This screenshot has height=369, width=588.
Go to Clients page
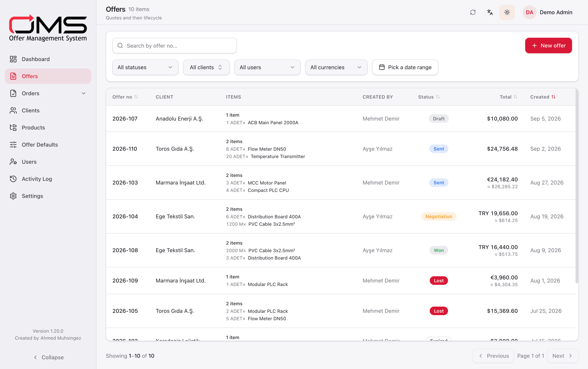click(48, 110)
